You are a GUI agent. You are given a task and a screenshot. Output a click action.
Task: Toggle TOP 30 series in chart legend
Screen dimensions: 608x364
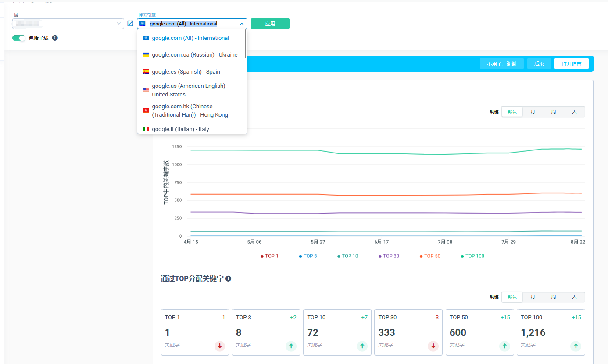(x=389, y=256)
